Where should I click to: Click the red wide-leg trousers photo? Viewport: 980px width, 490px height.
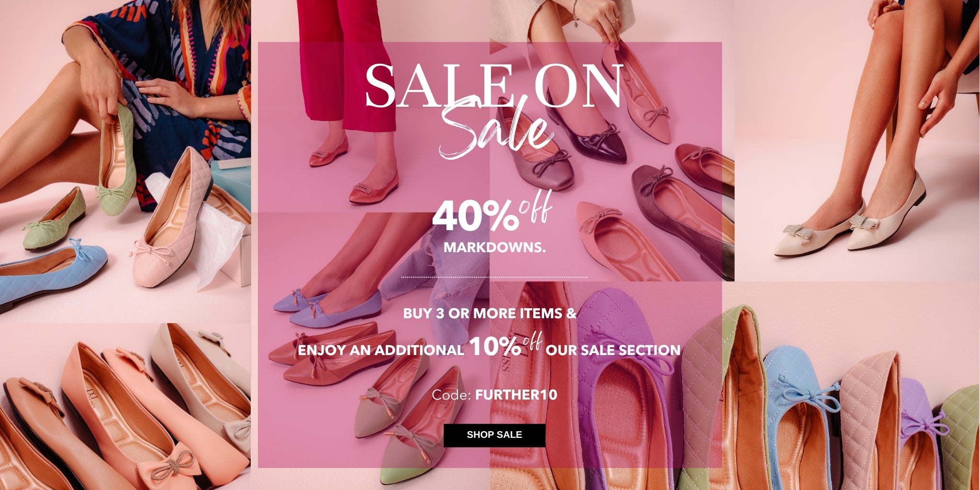click(347, 65)
